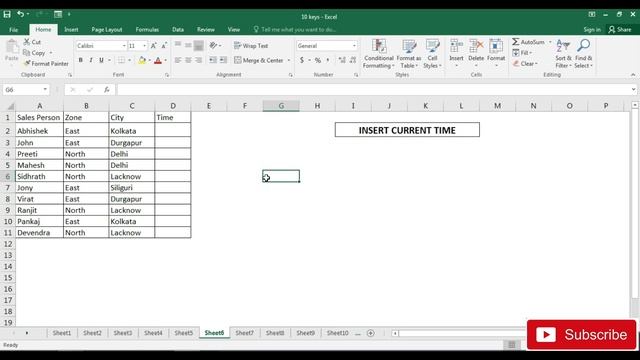The image size is (640, 360).
Task: Toggle Italic formatting
Action: 91,60
